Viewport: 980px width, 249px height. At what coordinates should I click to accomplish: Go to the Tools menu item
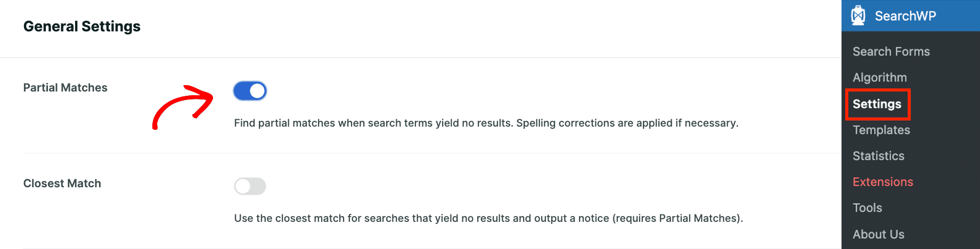tap(867, 208)
